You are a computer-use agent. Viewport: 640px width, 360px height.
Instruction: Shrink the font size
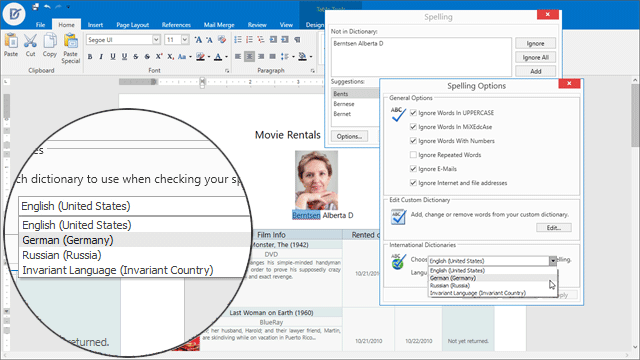209,40
